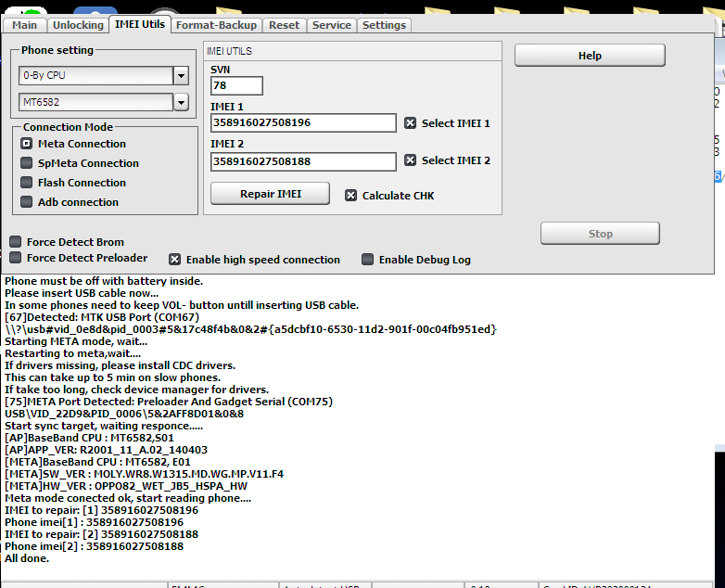Select SpMeta Connection mode
This screenshot has width=725, height=588.
[27, 163]
